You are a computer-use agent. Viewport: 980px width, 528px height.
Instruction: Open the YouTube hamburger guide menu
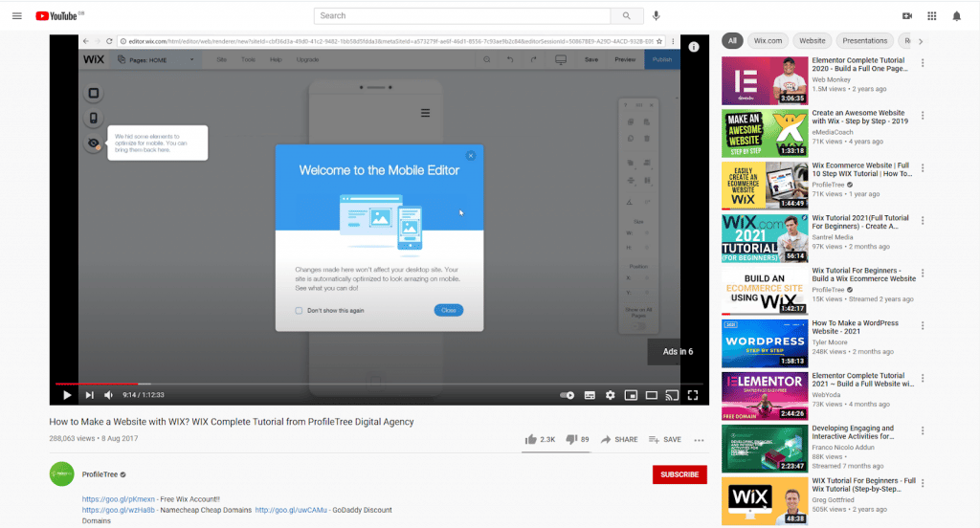tap(17, 15)
